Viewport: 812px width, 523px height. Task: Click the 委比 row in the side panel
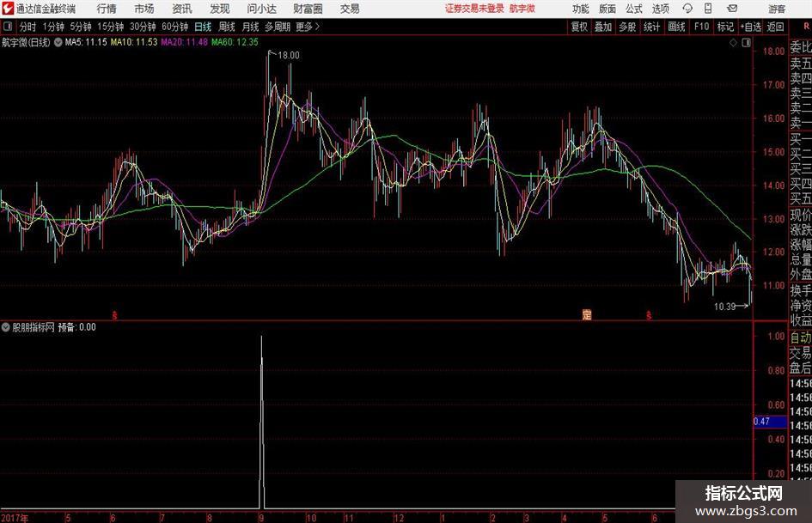pyautogui.click(x=801, y=48)
